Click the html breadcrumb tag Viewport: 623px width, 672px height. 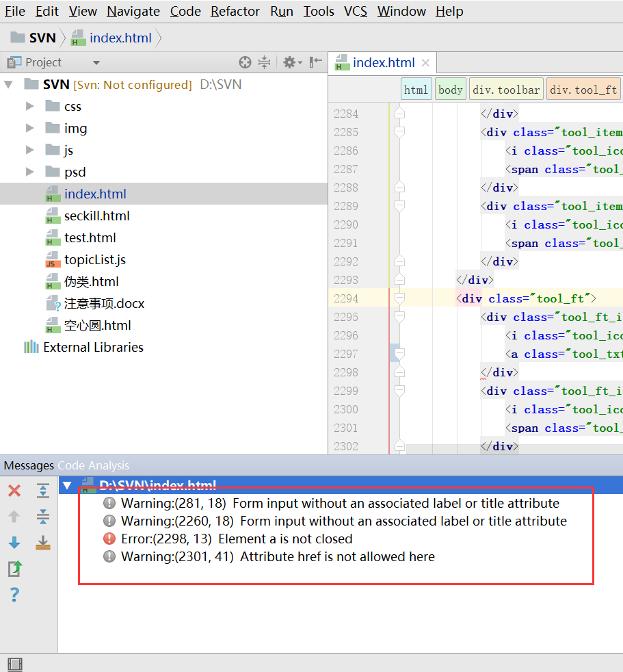point(416,90)
